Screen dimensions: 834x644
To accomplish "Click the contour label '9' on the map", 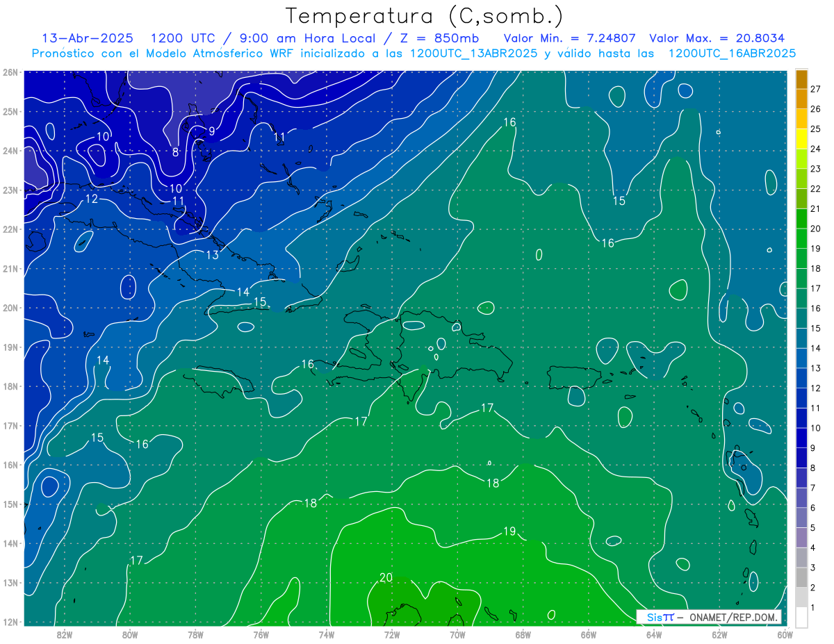I will click(212, 131).
